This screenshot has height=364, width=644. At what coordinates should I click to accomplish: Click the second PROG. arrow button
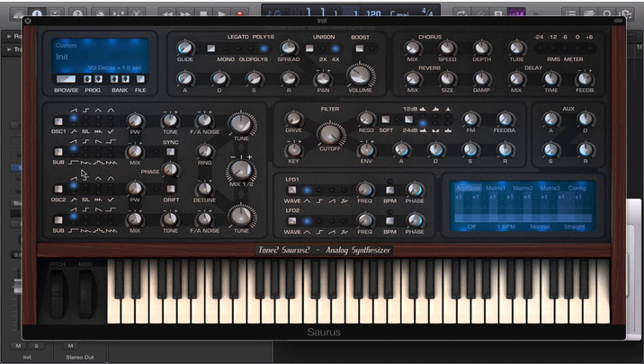(x=99, y=79)
